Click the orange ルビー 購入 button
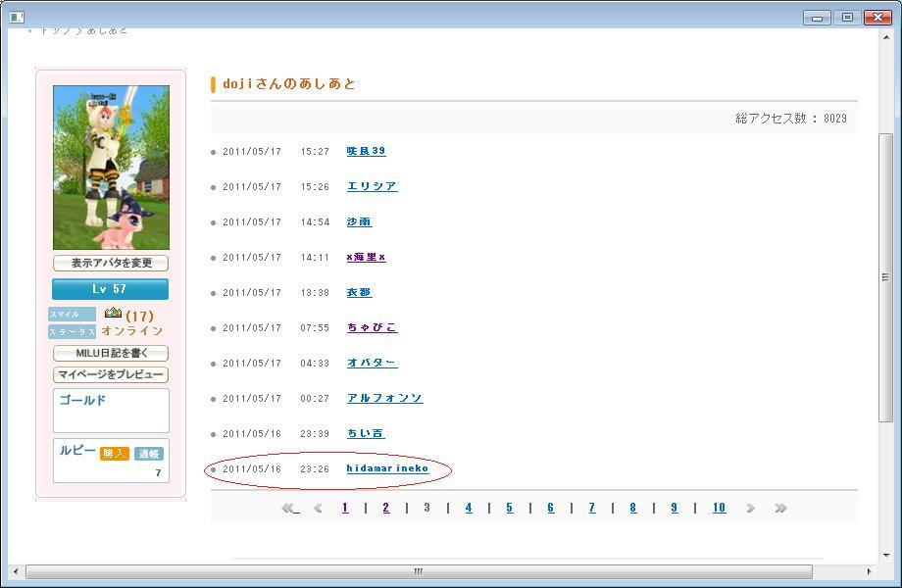Viewport: 902px width, 588px height. 115,454
